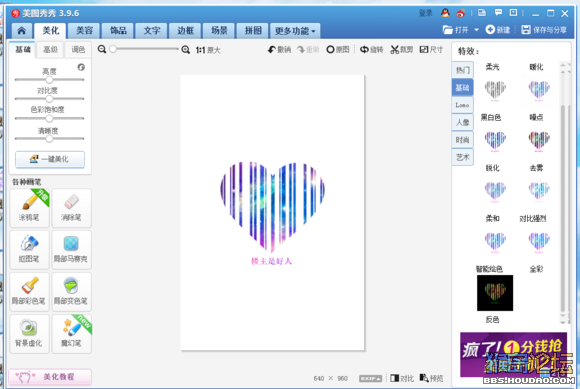
Task: Open the 饰品 tab
Action: [x=118, y=31]
